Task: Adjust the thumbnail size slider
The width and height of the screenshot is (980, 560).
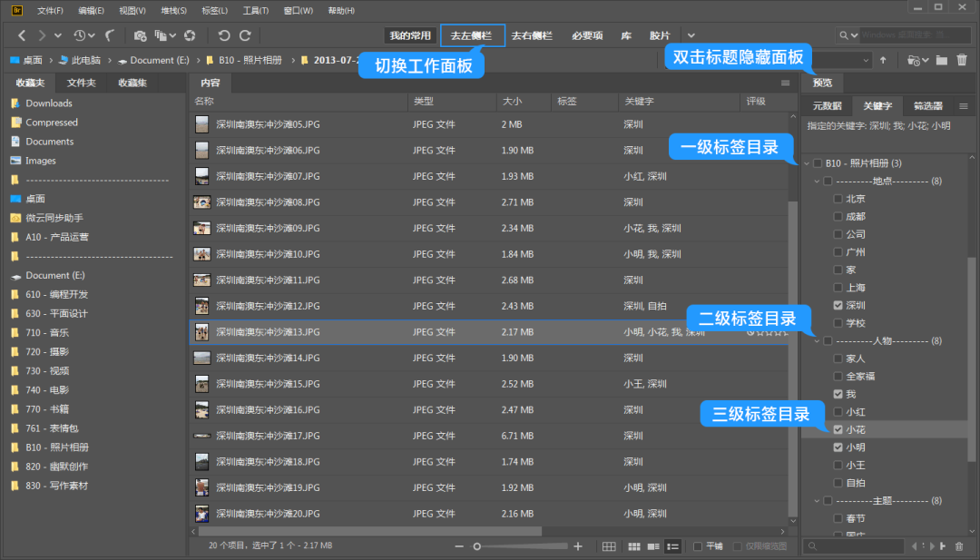Action: coord(477,546)
